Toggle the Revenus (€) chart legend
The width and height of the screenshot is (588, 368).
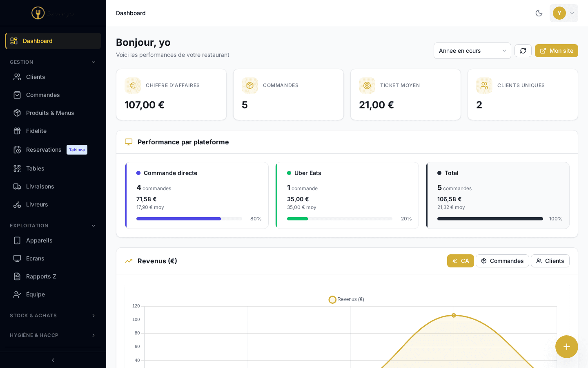point(346,300)
